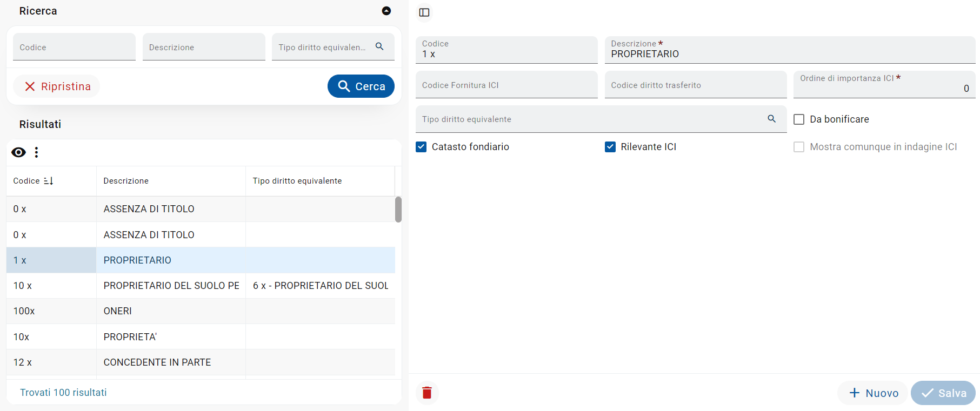Toggle column visibility eye icon
980x411 pixels.
(x=18, y=152)
